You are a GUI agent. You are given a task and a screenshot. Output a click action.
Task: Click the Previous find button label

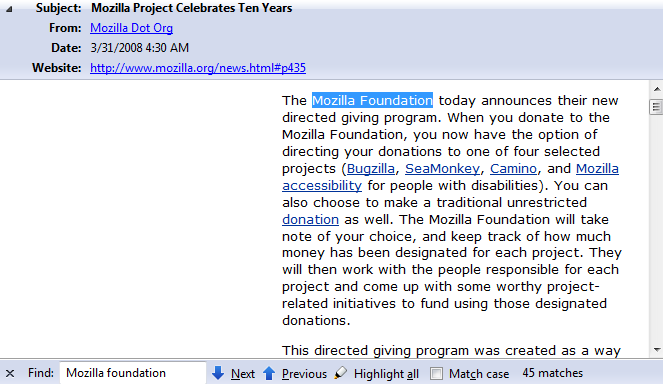pyautogui.click(x=304, y=374)
